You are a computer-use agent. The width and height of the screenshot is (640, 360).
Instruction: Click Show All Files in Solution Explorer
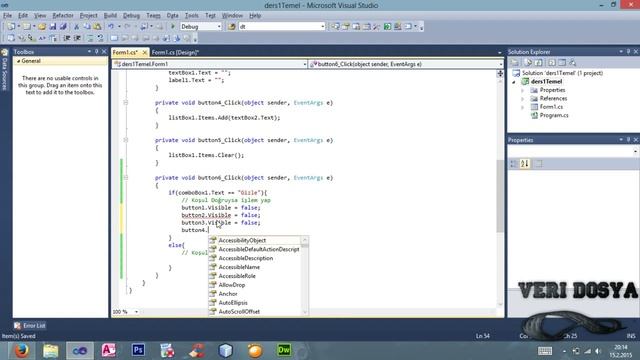coord(528,62)
